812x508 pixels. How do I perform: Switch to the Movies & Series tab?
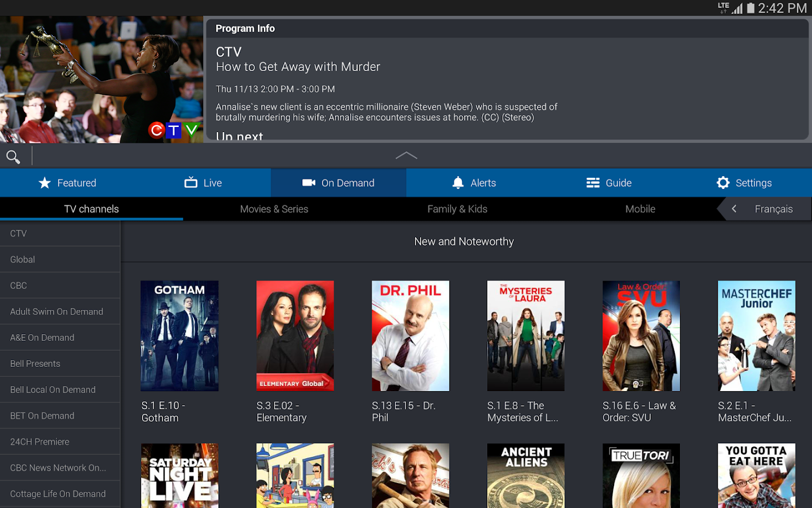click(x=274, y=208)
